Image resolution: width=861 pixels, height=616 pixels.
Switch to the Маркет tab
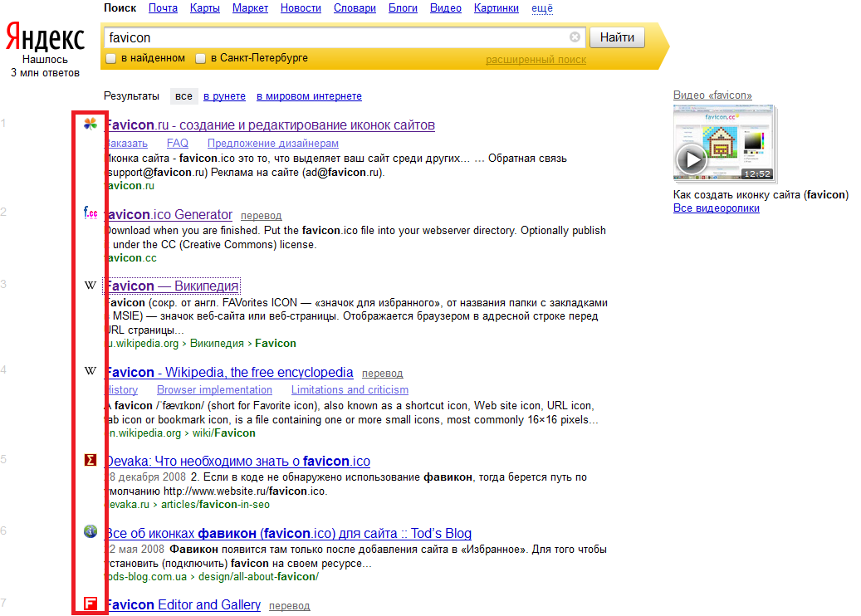(x=251, y=8)
